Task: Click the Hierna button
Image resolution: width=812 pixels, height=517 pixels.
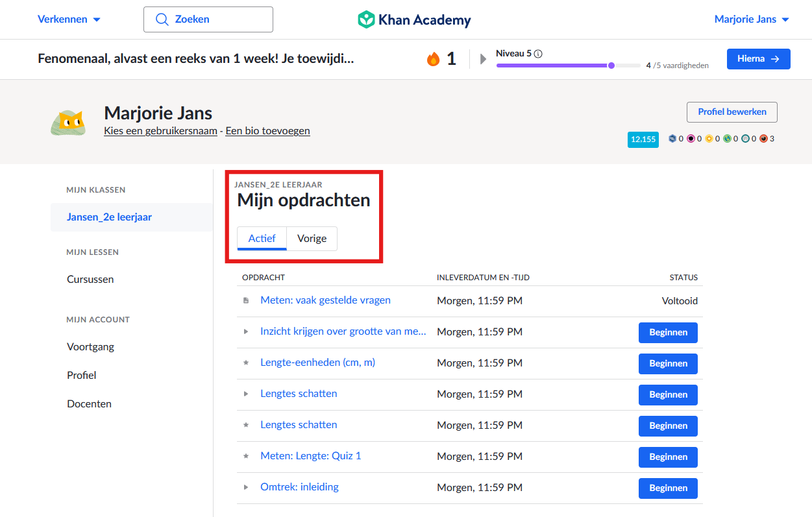Action: tap(758, 59)
